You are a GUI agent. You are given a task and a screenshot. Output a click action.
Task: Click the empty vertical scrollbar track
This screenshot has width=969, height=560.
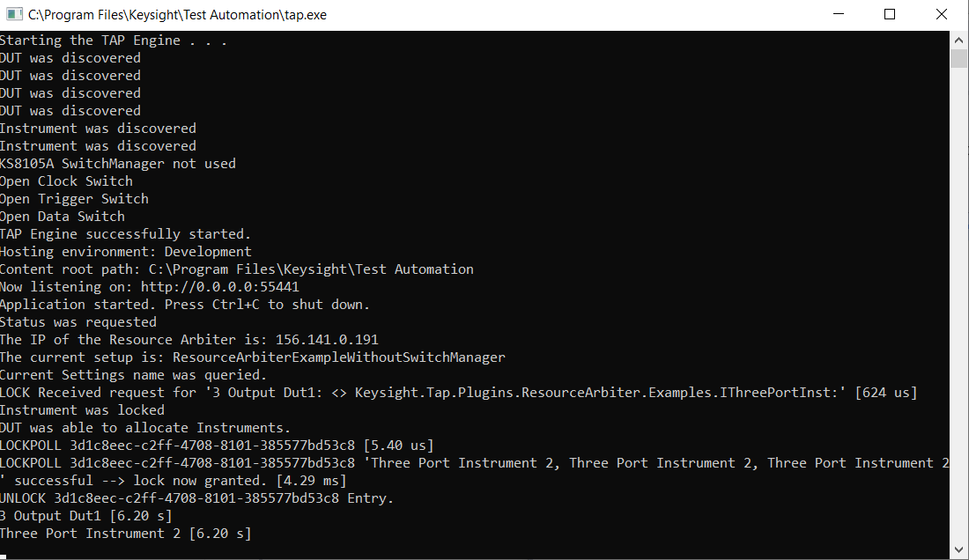click(x=958, y=308)
